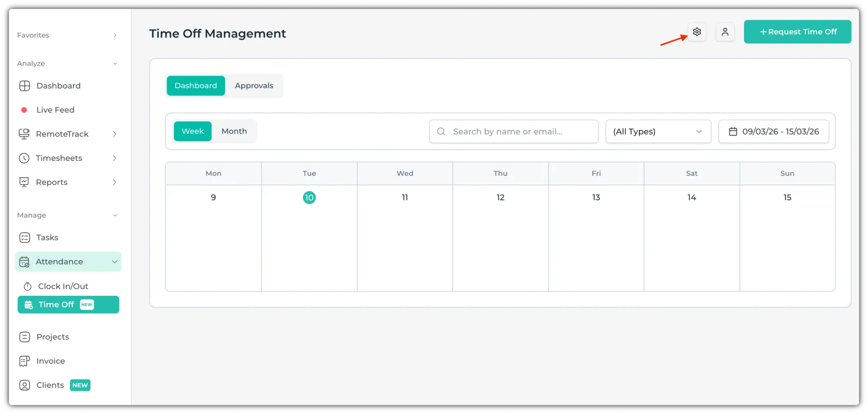
Task: Select the Dashboard tab in Time Off
Action: click(196, 86)
